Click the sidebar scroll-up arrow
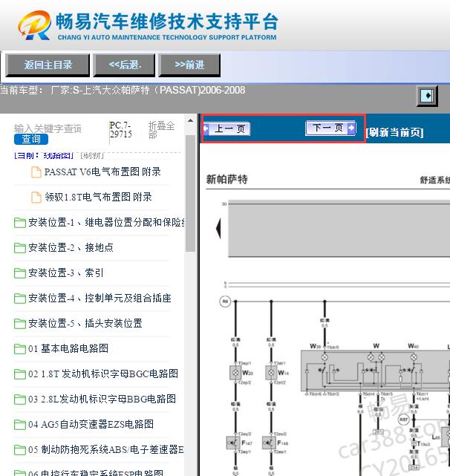This screenshot has height=476, width=450. click(190, 121)
